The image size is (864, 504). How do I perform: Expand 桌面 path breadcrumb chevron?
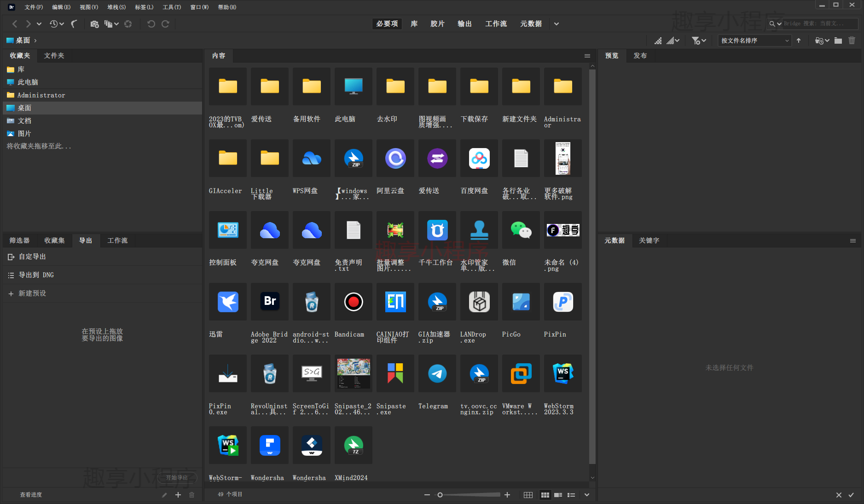tap(35, 40)
